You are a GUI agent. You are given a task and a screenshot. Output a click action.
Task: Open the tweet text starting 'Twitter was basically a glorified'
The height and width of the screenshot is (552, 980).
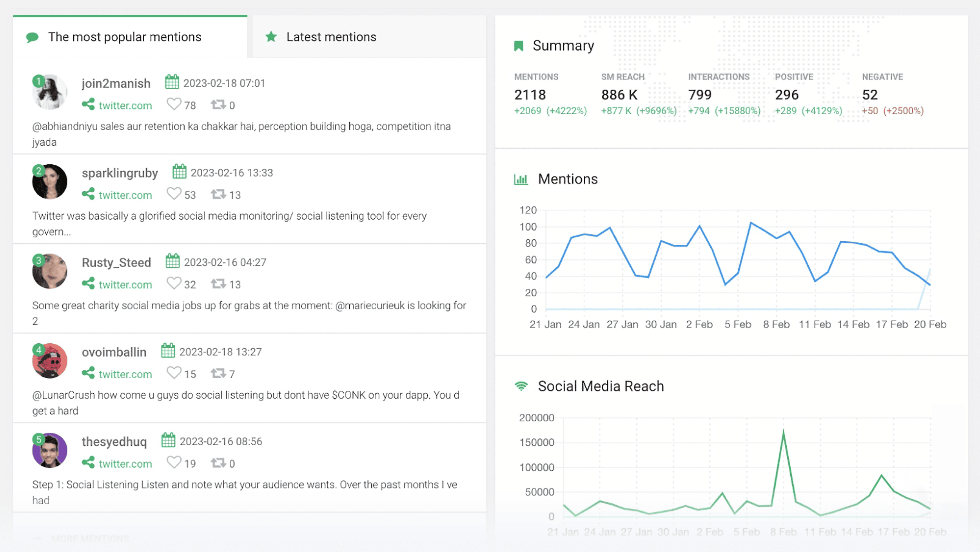point(229,224)
